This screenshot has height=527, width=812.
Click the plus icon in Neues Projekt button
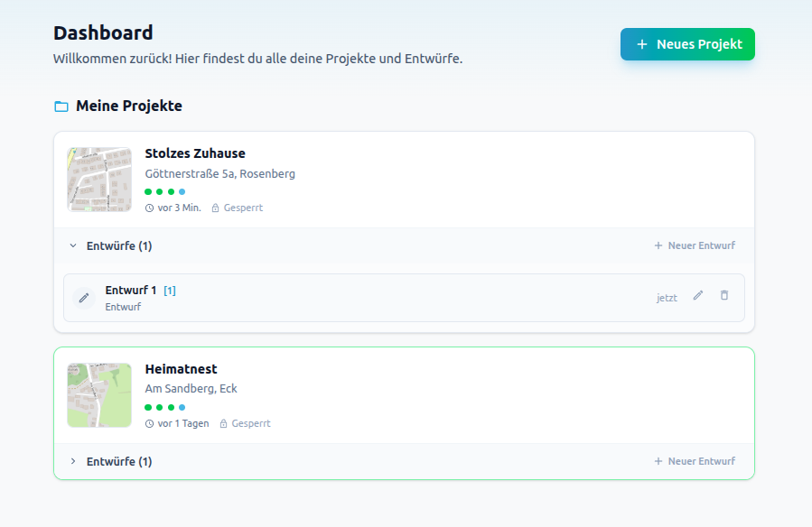pos(641,43)
